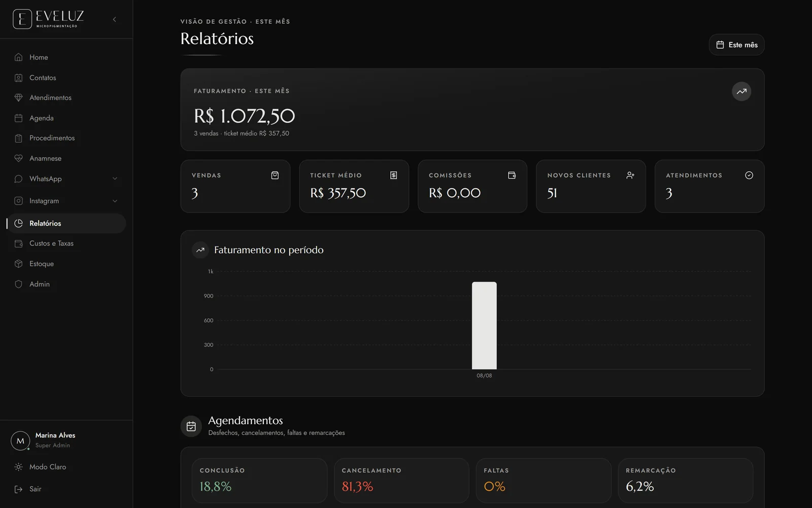
Task: Click the 1k axis label on chart
Action: pos(211,272)
